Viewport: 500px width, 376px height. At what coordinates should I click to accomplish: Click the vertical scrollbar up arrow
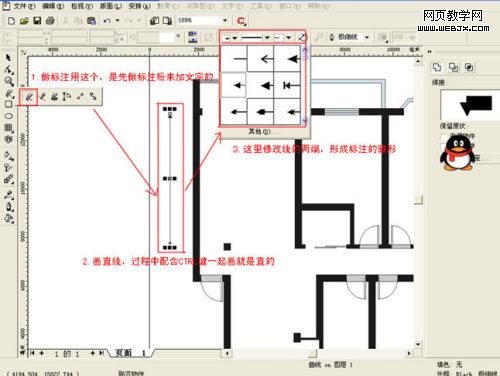click(x=418, y=61)
